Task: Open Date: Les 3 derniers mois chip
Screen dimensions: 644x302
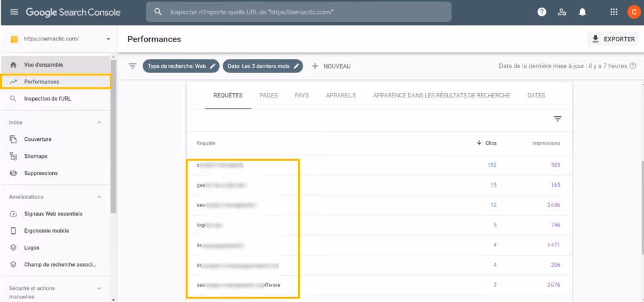Action: [x=263, y=66]
